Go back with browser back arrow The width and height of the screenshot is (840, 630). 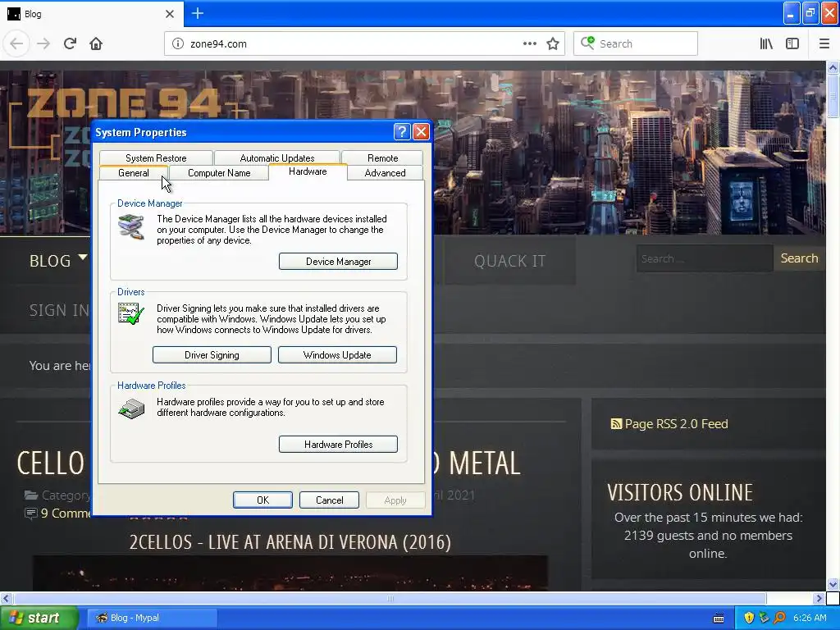pyautogui.click(x=16, y=44)
